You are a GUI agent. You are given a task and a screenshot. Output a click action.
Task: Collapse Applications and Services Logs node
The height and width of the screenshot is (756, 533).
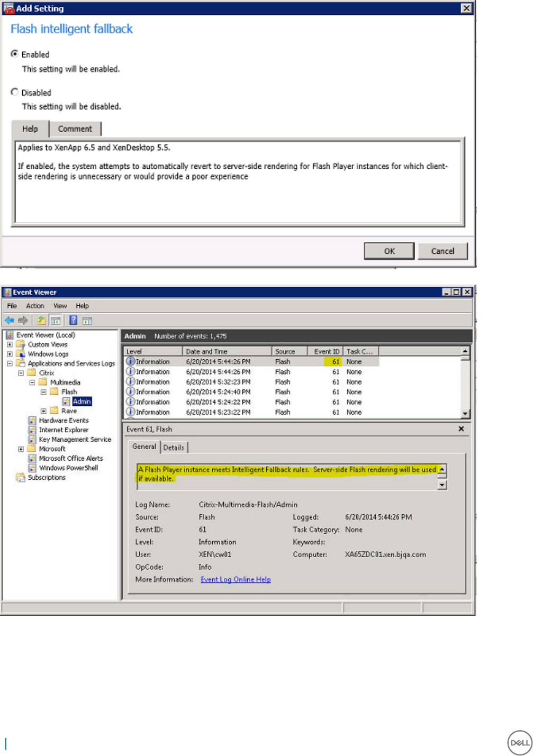click(10, 363)
